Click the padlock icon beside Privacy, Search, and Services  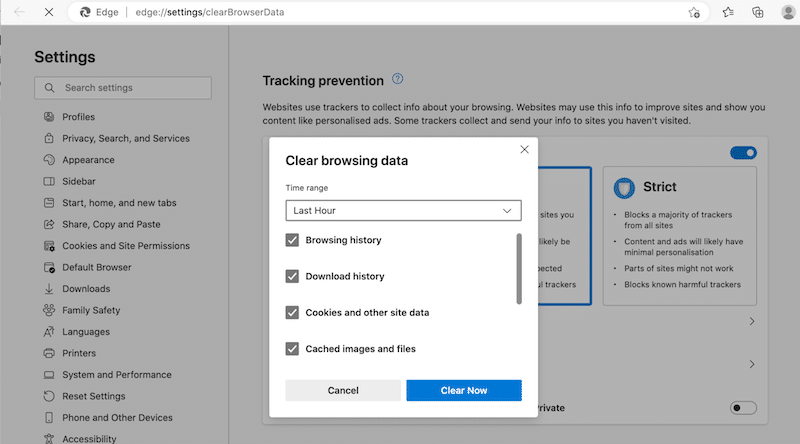(49, 138)
